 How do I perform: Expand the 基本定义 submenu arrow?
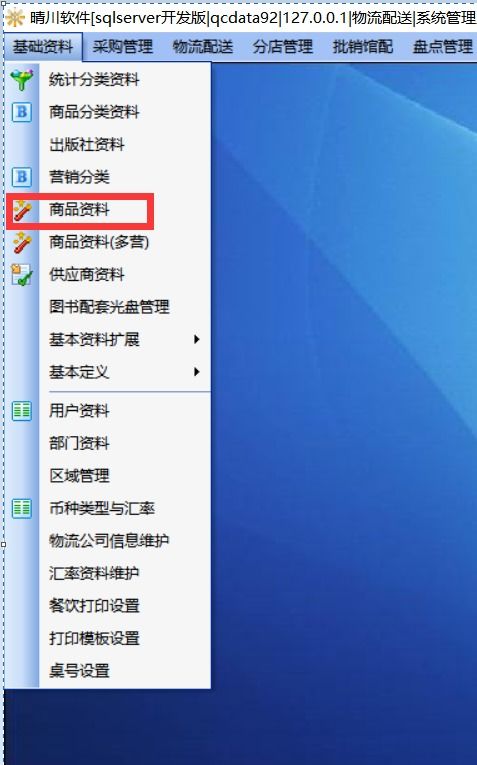pos(197,372)
